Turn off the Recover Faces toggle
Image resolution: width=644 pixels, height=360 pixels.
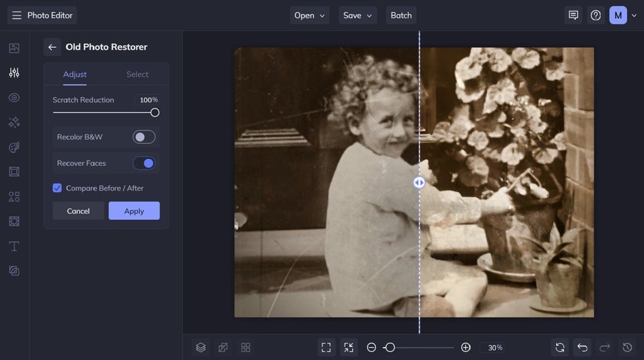pos(144,163)
